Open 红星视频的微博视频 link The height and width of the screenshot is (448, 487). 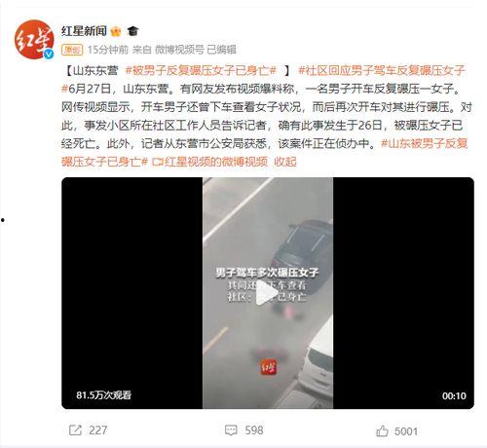[x=209, y=162]
